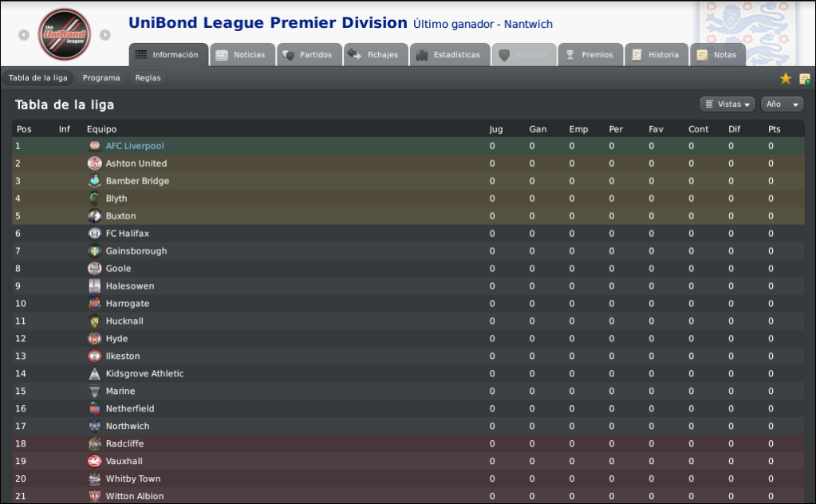Open the AFC Liverpool club badge
816x504 pixels.
[94, 146]
